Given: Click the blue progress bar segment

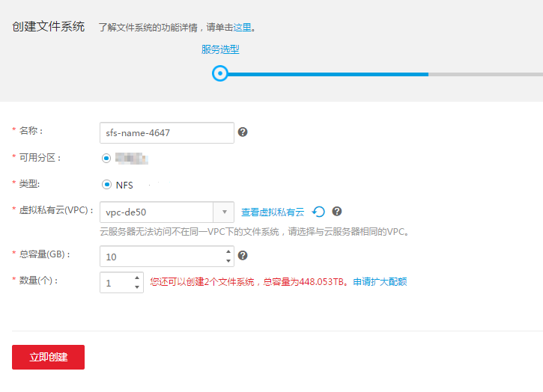Looking at the screenshot, I should [328, 74].
